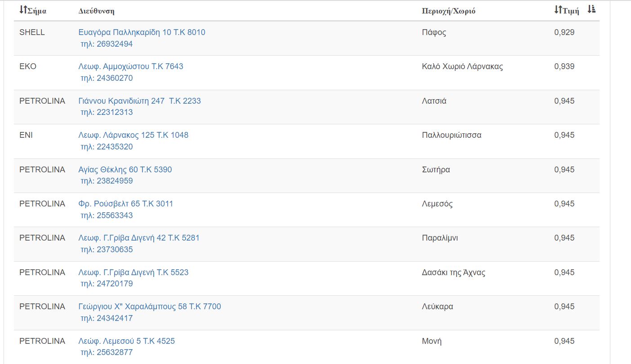Click PETROLINA in the Λεμεσός row
631x364 pixels.
point(42,204)
